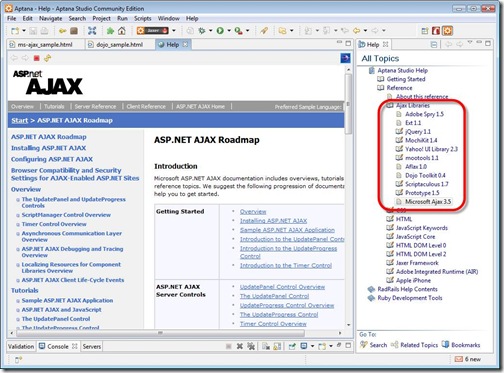Click the Debug bug toolbar icon
The image size is (504, 373).
pos(201,31)
